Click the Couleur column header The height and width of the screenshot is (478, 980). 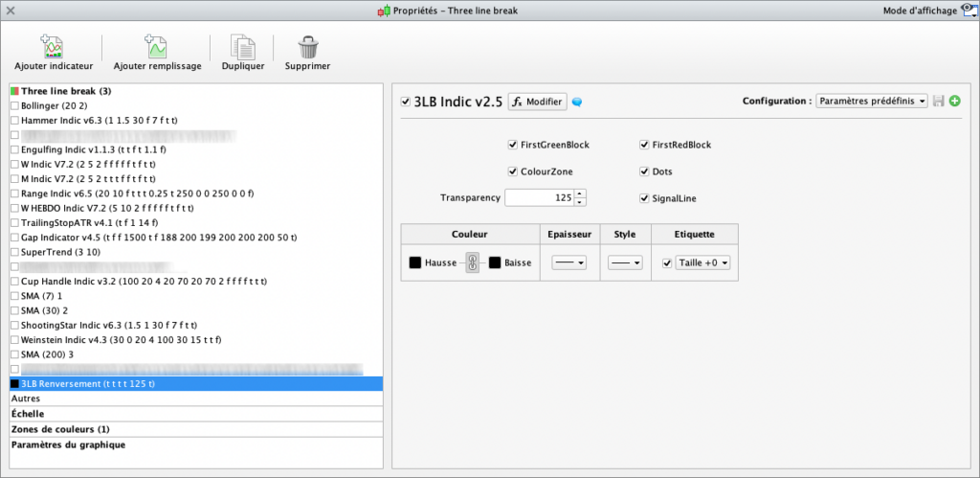click(x=470, y=235)
